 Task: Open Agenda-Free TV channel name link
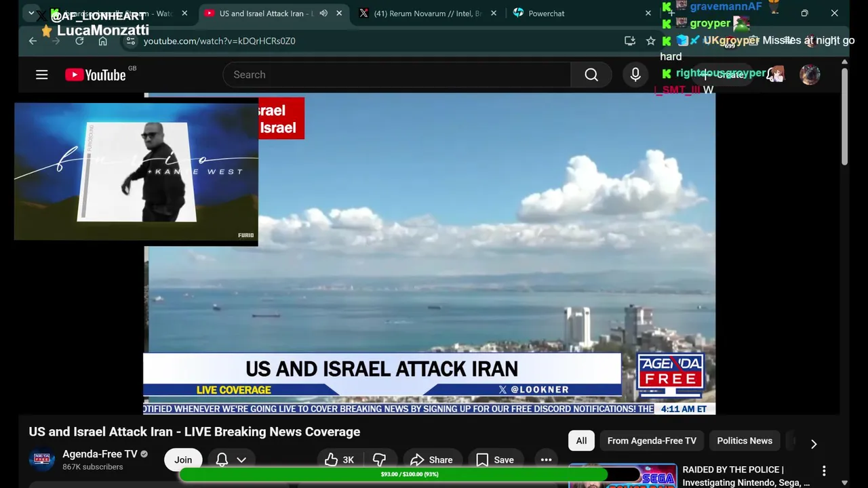point(100,454)
